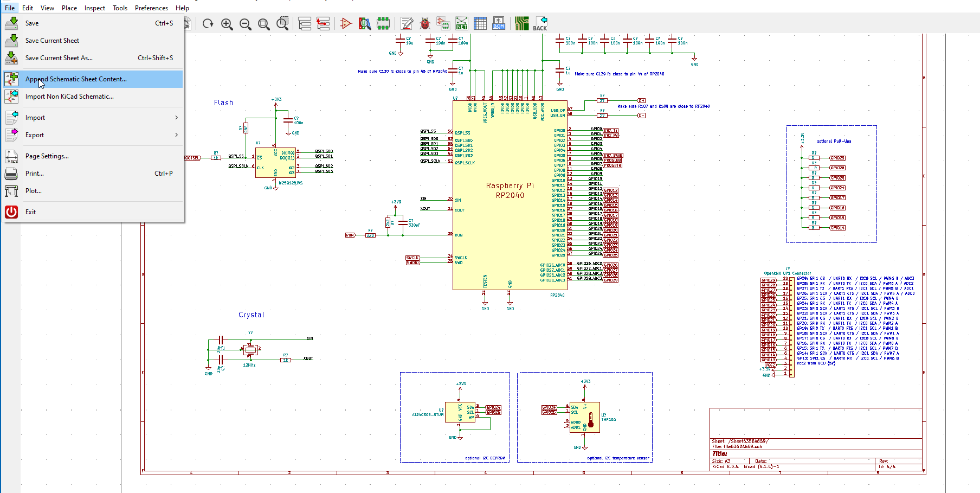980x493 pixels.
Task: Click the optional I2C EEPROM caption
Action: click(x=485, y=458)
